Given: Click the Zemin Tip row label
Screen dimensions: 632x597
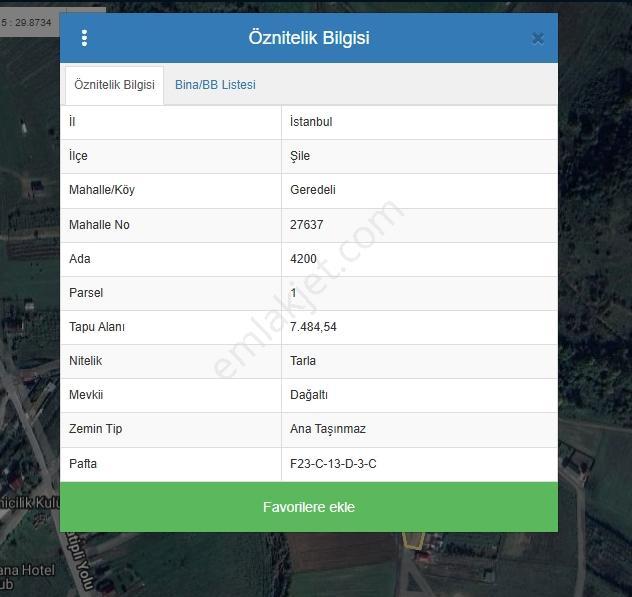Looking at the screenshot, I should tap(96, 429).
